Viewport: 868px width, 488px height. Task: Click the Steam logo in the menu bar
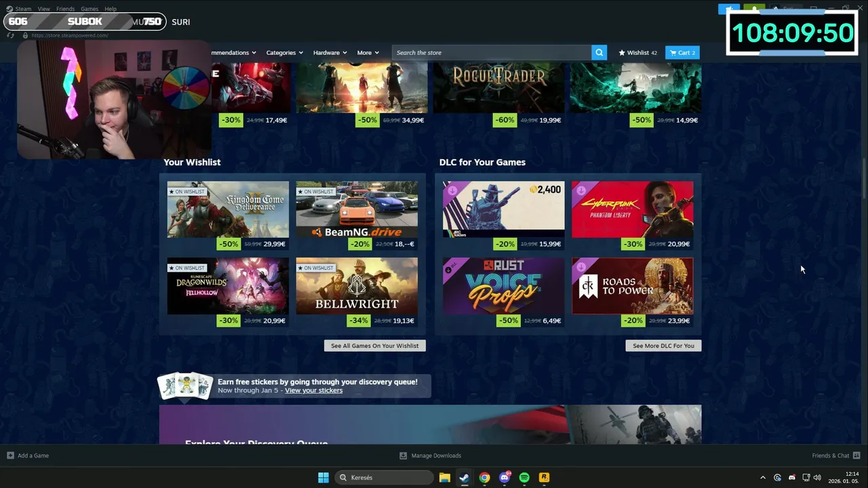[9, 9]
